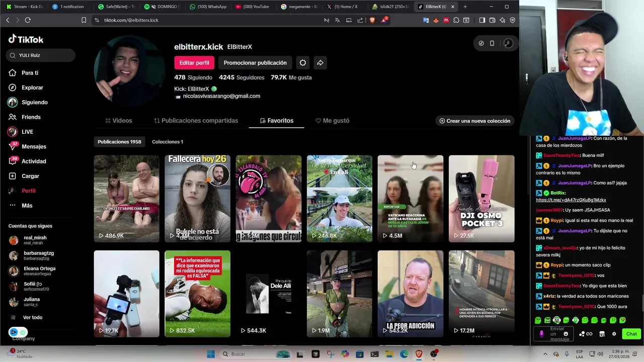Viewport: 644px width, 362px height.
Task: Open Bukele no está de acuerdo video
Action: [x=197, y=199]
